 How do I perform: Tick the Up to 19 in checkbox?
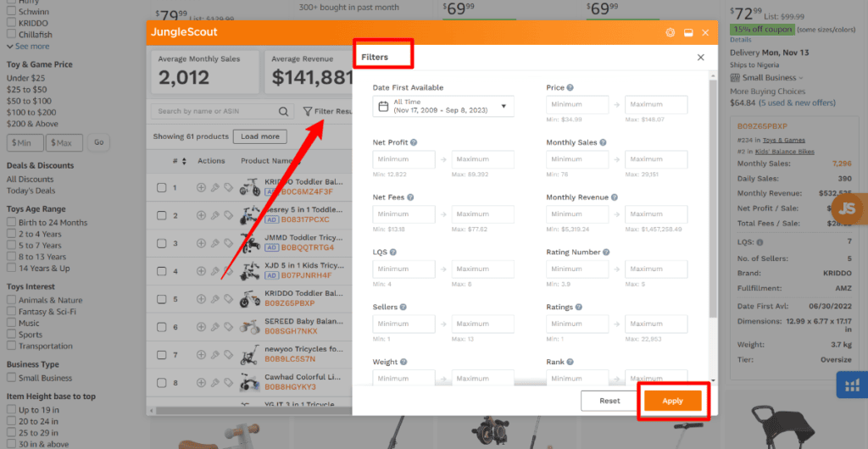coord(11,410)
